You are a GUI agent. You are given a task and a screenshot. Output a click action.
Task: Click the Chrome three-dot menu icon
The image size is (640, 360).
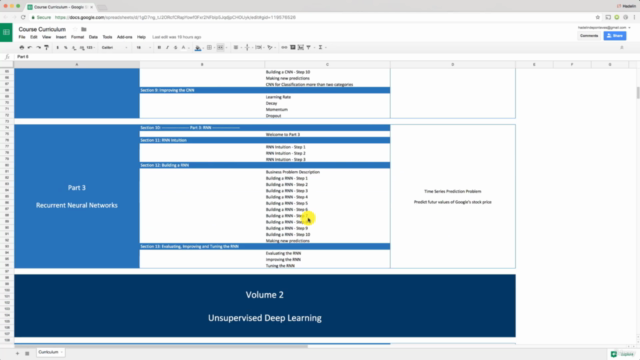[634, 18]
